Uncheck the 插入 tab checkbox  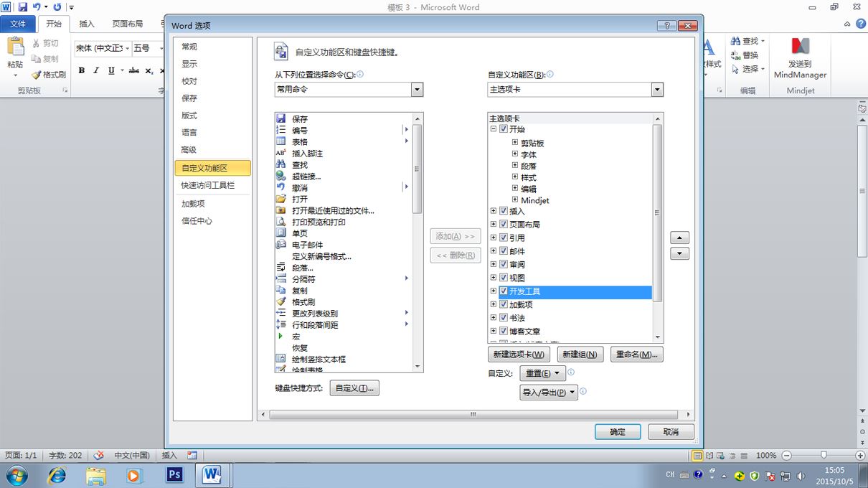[504, 211]
